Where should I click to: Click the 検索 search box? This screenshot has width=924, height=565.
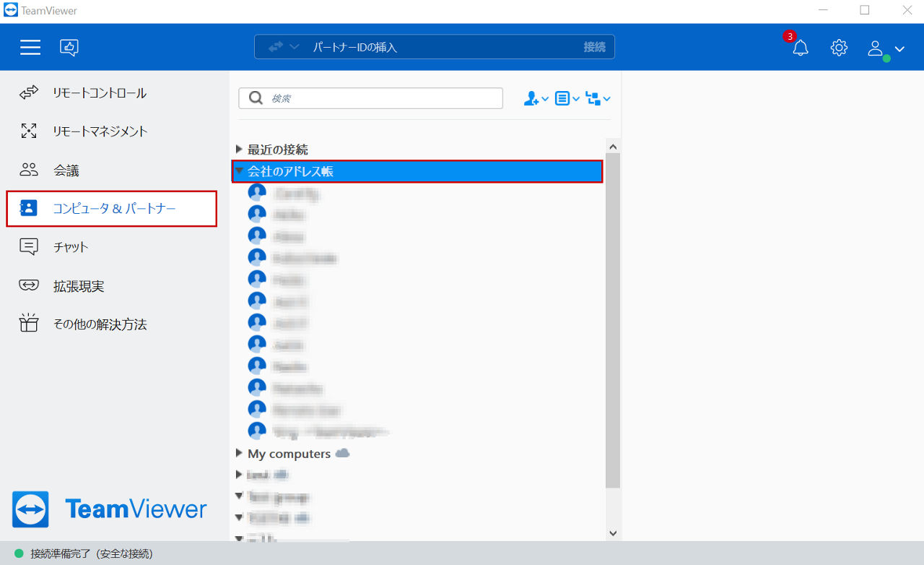(x=370, y=98)
